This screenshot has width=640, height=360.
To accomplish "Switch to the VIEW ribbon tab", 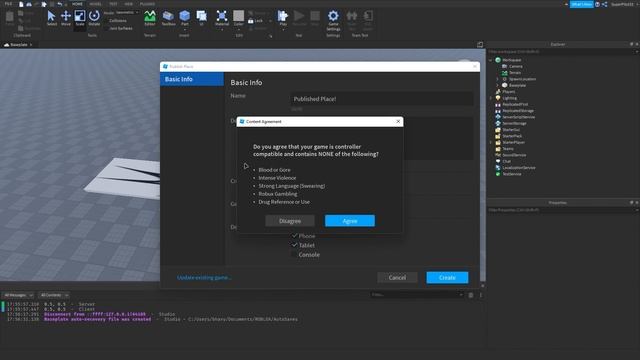I will 129,4.
